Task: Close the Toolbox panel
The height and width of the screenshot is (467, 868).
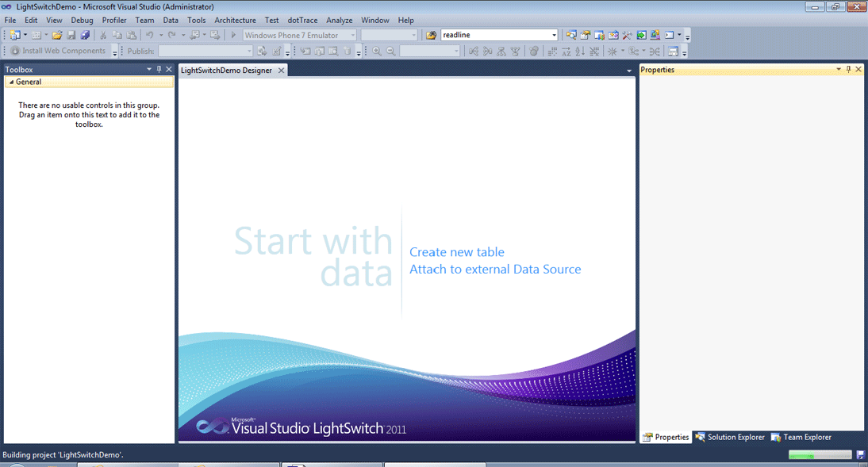Action: point(169,69)
